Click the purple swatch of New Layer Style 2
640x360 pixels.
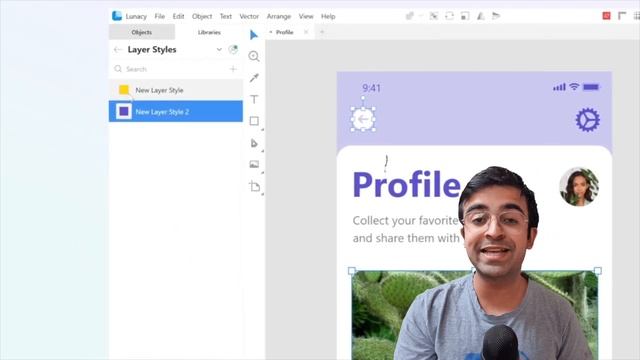click(124, 111)
